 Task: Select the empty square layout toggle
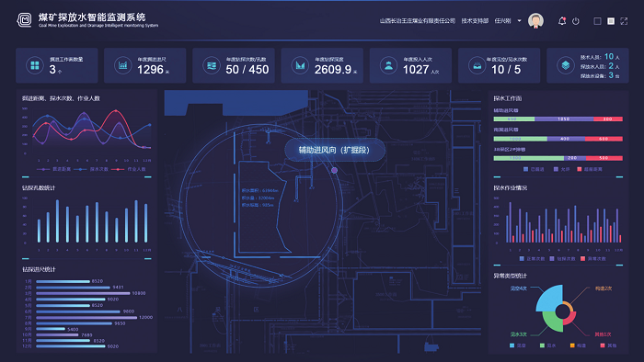pos(598,21)
